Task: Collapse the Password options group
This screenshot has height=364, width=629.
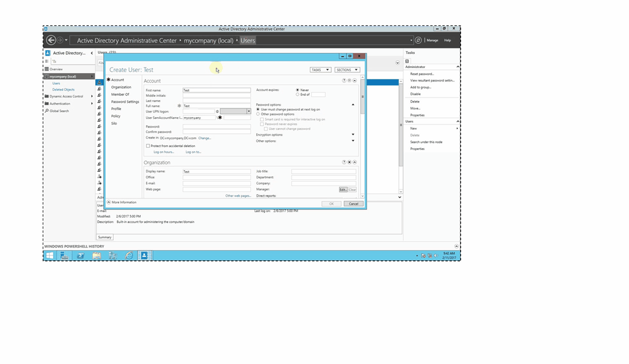Action: pyautogui.click(x=353, y=104)
